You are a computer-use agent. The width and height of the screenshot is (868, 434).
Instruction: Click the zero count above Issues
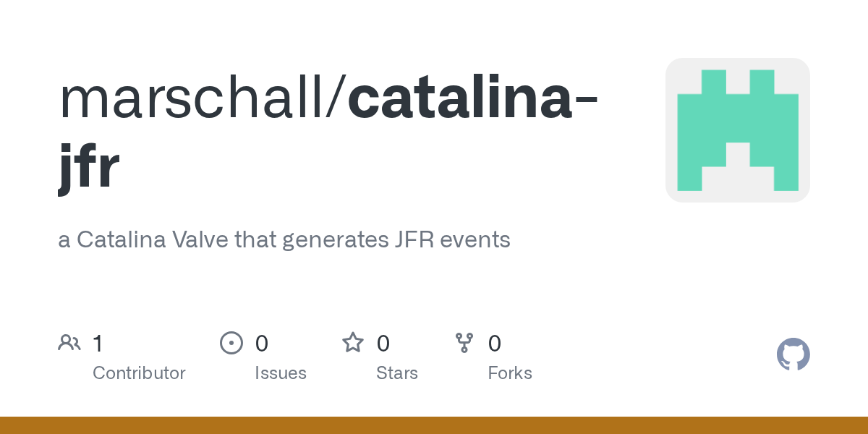pyautogui.click(x=262, y=344)
